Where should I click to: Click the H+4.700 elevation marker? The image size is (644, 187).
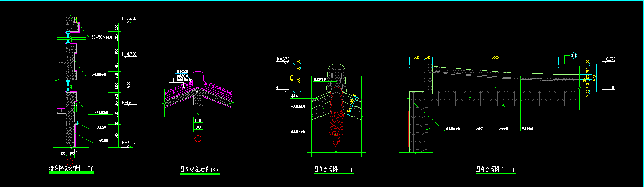[x=129, y=55]
